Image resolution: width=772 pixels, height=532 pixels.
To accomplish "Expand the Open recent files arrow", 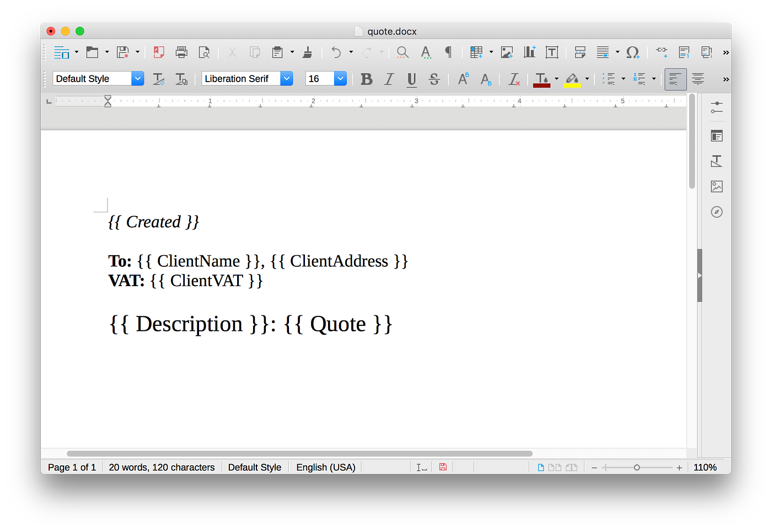I will click(x=107, y=52).
